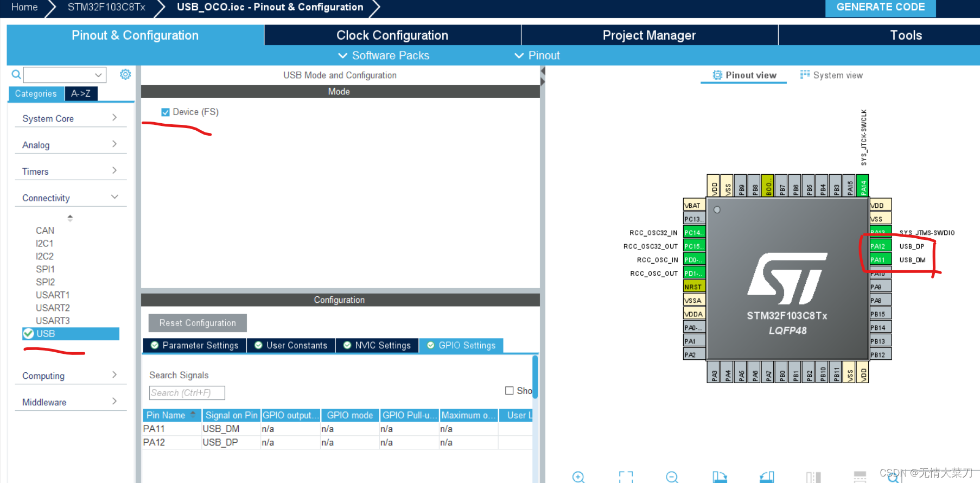The height and width of the screenshot is (483, 980).
Task: Select I2C1 in Connectivity list
Action: click(44, 243)
